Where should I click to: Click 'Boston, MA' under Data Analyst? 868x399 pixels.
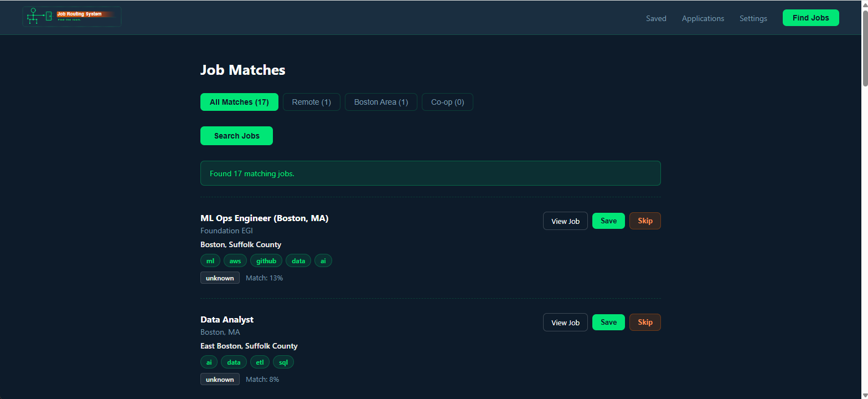pos(220,332)
